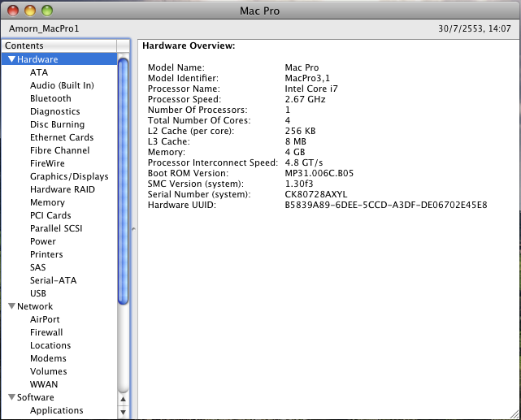This screenshot has height=420, width=521.
Task: Click the Contents column header
Action: point(59,45)
